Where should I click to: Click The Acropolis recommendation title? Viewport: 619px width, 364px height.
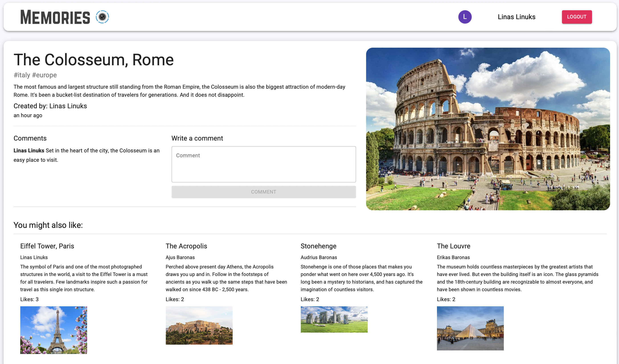(x=186, y=246)
